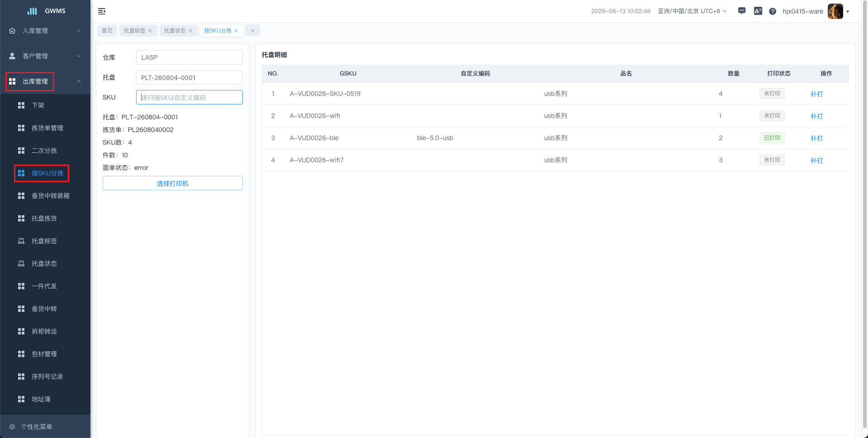Open the messages chat bubble icon
868x438 pixels.
click(x=742, y=11)
